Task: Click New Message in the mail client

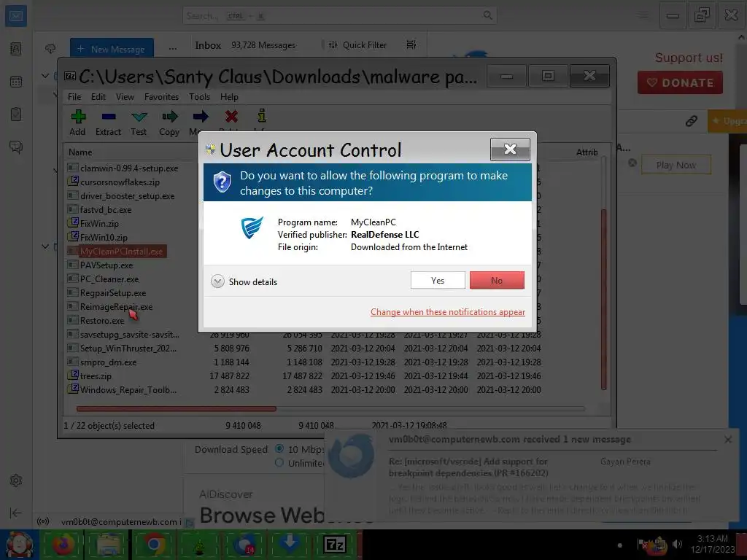Action: point(112,49)
